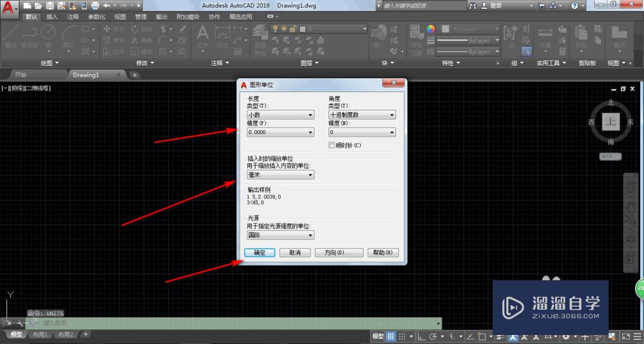Switch to the 管理 ribbon tab
Image resolution: width=644 pixels, height=344 pixels.
[141, 17]
